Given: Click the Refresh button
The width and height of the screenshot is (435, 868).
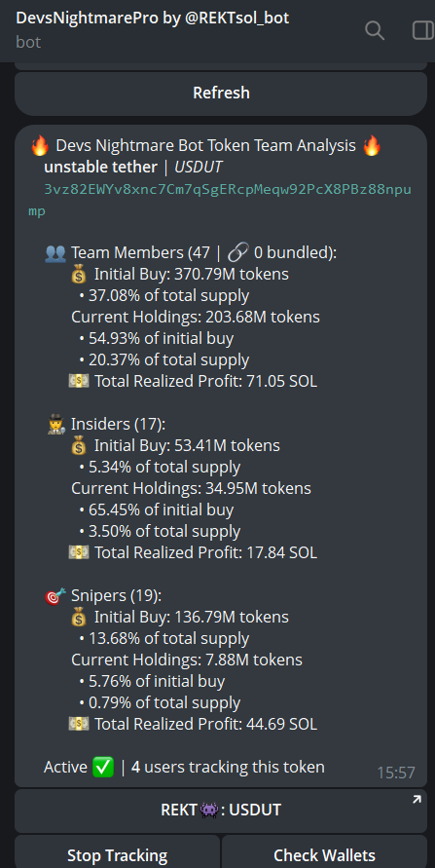Looking at the screenshot, I should pos(221,93).
